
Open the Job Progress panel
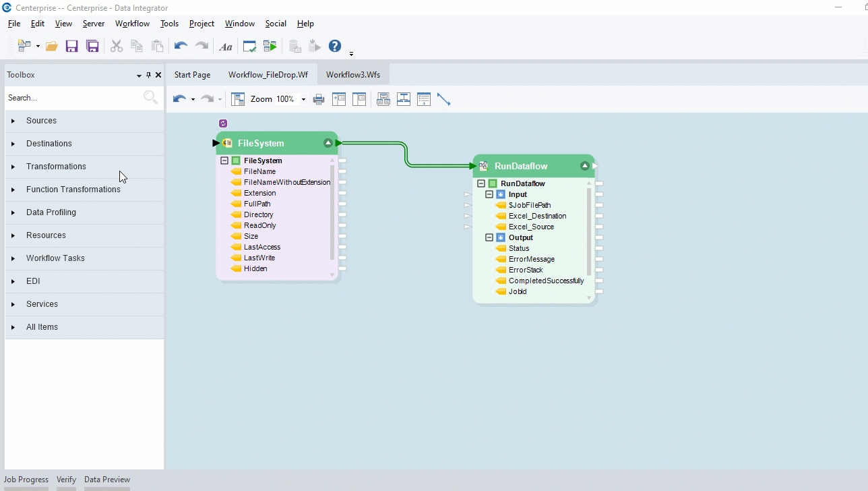click(x=26, y=480)
